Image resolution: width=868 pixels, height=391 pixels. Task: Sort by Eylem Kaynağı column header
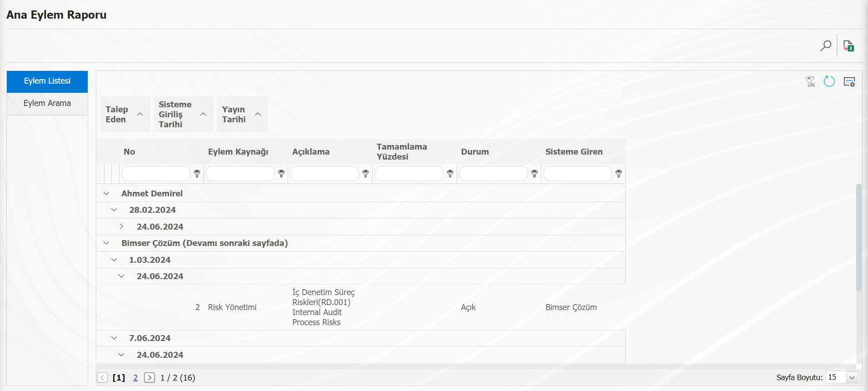pos(238,152)
